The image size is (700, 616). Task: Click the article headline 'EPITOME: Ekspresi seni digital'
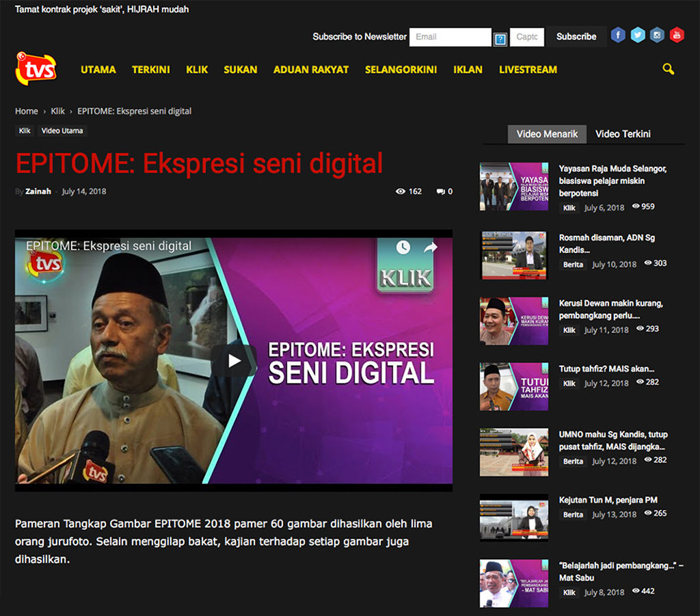(x=199, y=163)
